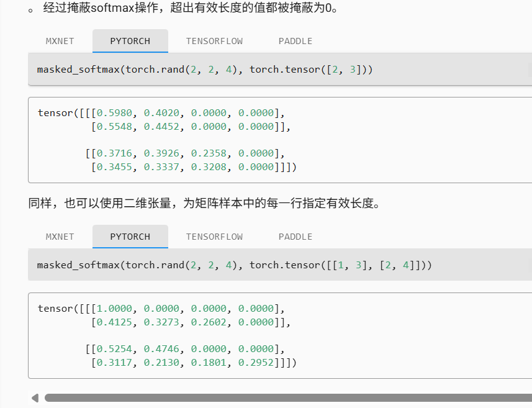Click output row starting with 0.3117, 0.2130
The height and width of the screenshot is (408, 532).
(194, 363)
